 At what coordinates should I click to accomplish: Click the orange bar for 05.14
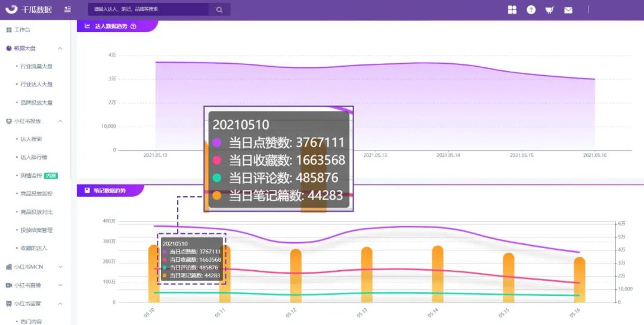pyautogui.click(x=438, y=274)
